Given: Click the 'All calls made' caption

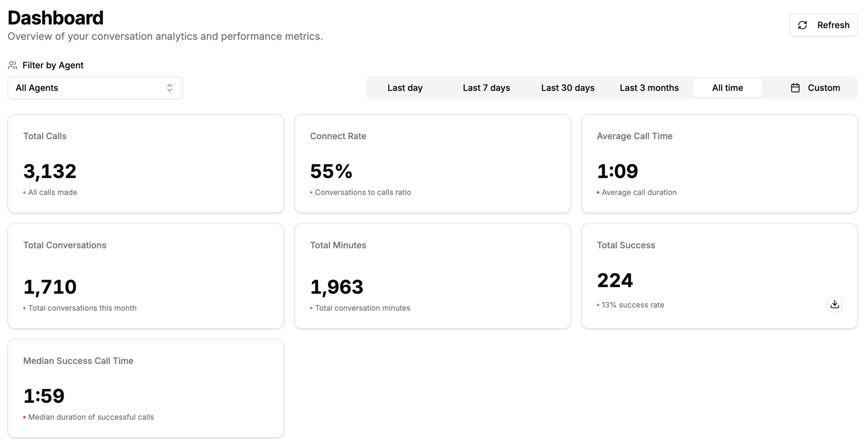Looking at the screenshot, I should pos(53,192).
